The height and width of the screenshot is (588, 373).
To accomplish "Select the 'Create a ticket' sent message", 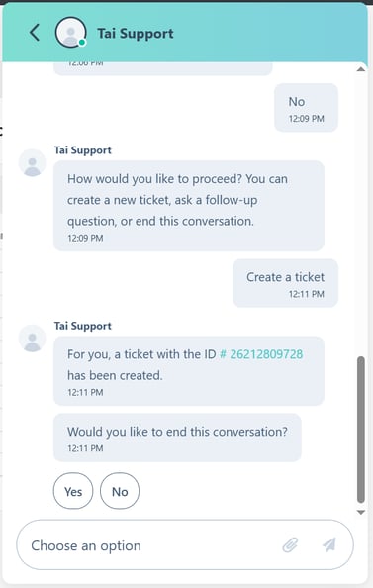I will 285,283.
